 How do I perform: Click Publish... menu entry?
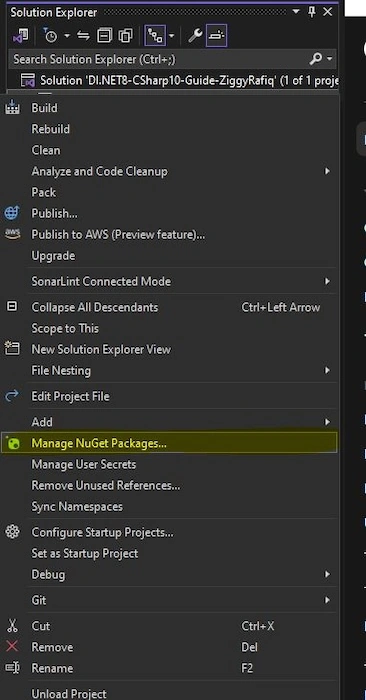(54, 214)
